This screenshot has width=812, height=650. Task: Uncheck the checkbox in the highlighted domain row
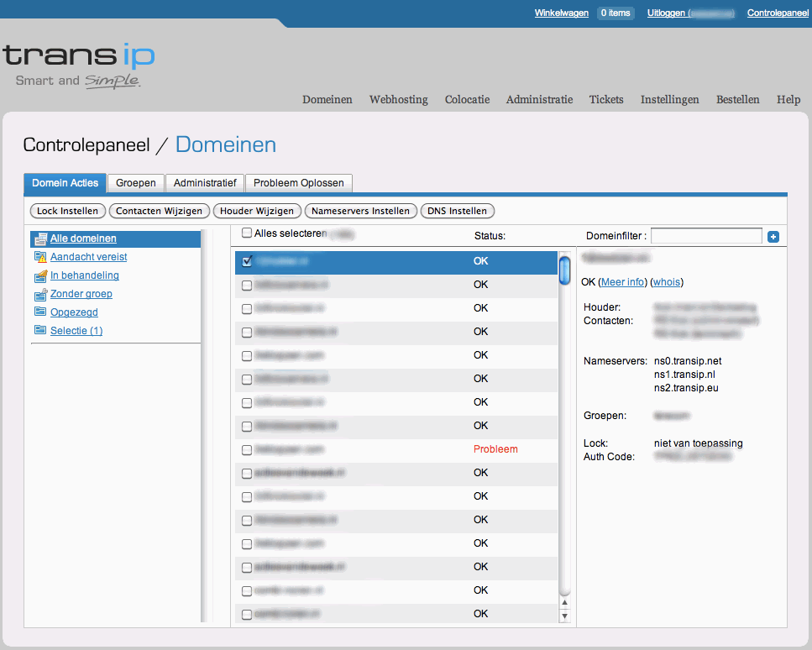[247, 261]
